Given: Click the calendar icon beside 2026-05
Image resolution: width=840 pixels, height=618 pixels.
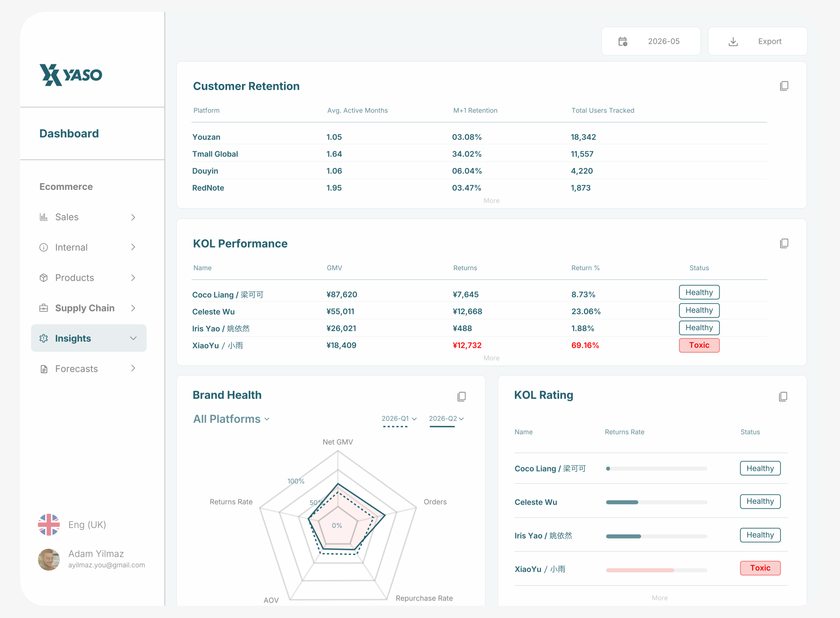Looking at the screenshot, I should coord(623,42).
